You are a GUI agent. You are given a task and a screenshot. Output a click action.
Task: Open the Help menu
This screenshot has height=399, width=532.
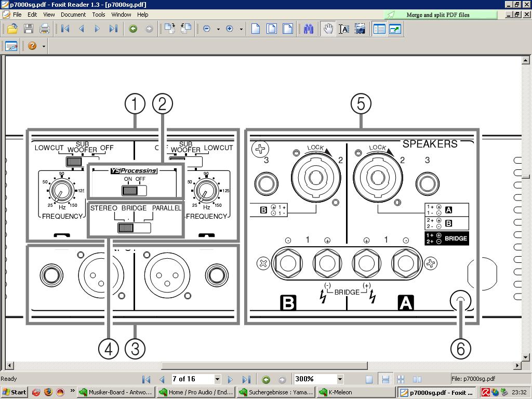pyautogui.click(x=142, y=15)
